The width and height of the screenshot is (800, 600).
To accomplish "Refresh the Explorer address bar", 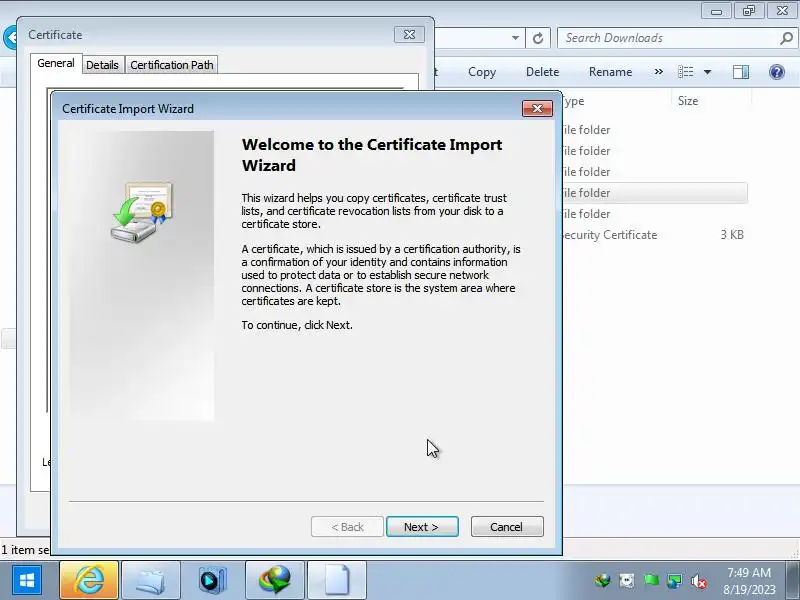I will [x=538, y=38].
